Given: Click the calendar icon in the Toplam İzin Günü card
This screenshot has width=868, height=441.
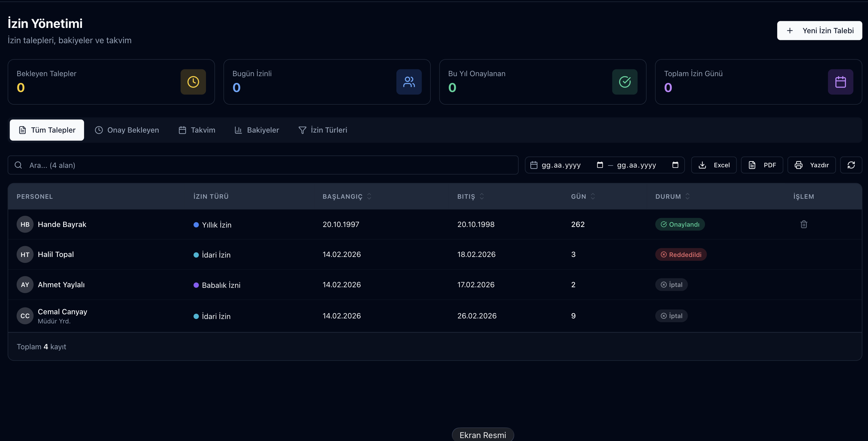Looking at the screenshot, I should 840,82.
